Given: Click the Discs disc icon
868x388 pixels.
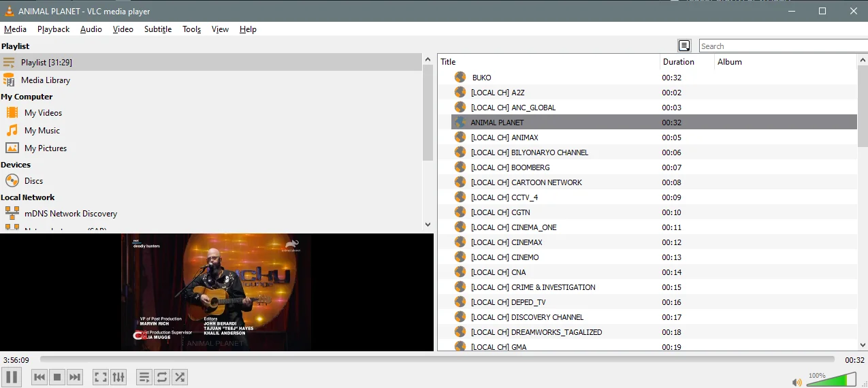Looking at the screenshot, I should pos(12,180).
